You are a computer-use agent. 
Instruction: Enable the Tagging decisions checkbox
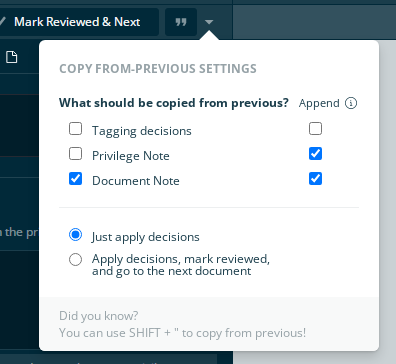click(75, 128)
